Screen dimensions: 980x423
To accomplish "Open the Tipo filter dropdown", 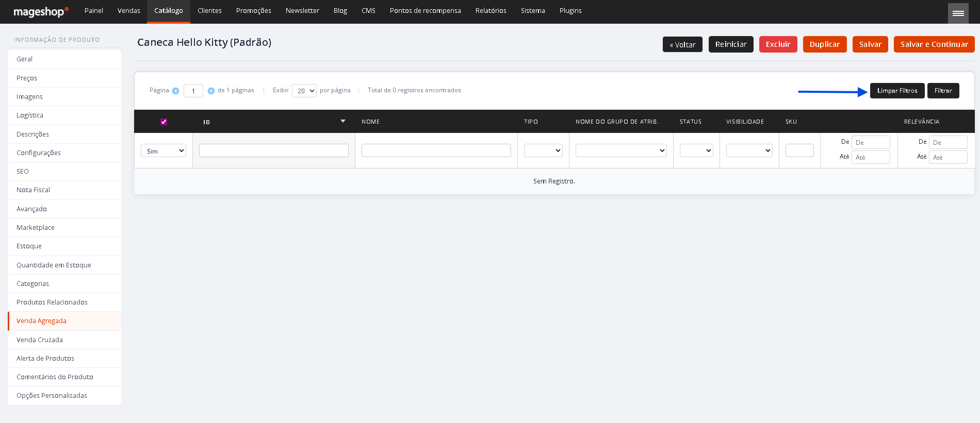I will click(543, 150).
